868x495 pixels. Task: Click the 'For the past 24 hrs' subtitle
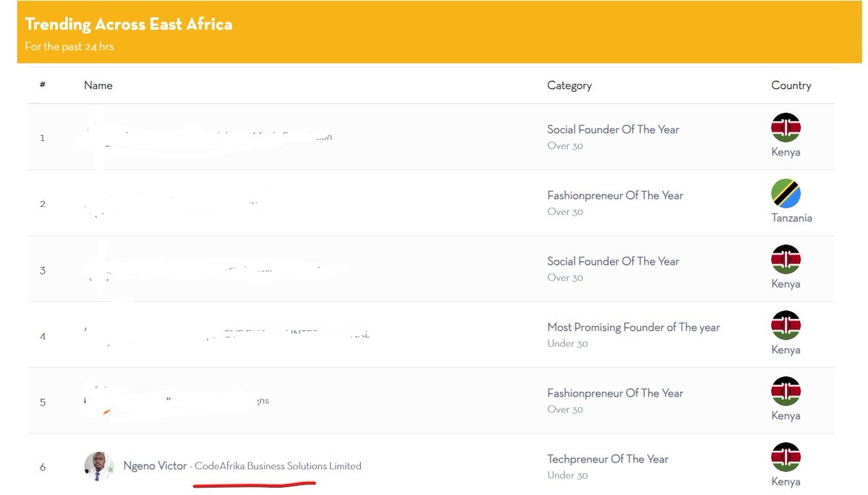[69, 47]
